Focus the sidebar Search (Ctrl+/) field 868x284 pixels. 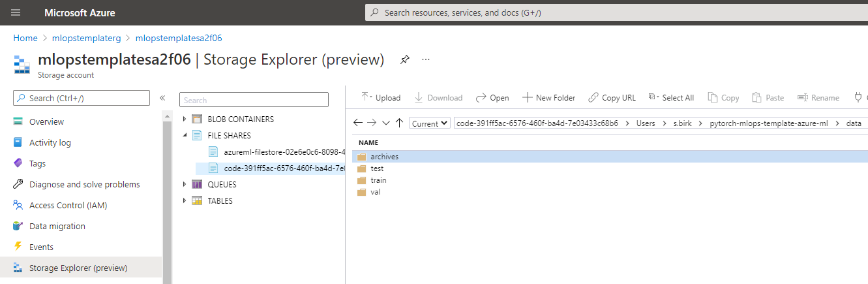click(82, 98)
